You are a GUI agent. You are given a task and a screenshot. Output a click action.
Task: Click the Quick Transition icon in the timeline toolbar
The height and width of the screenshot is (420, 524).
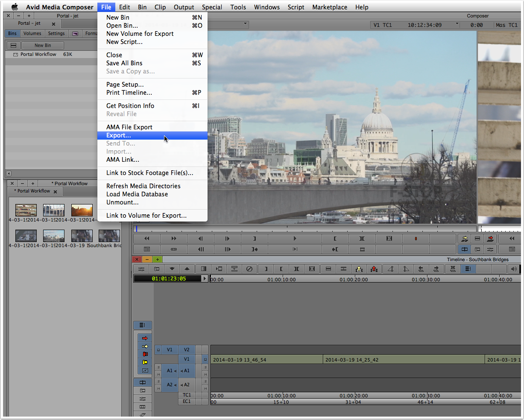[203, 269]
